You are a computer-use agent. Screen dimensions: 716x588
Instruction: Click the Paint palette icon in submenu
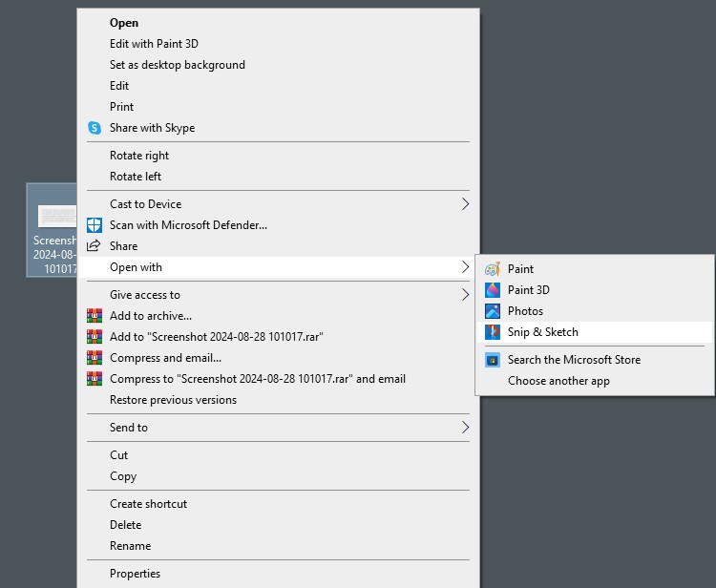pyautogui.click(x=493, y=269)
